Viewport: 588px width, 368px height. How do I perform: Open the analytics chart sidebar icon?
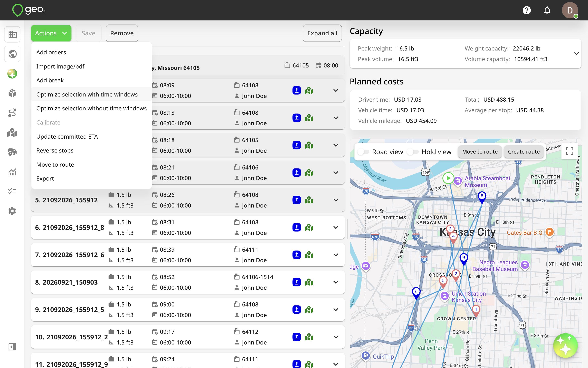(x=12, y=172)
